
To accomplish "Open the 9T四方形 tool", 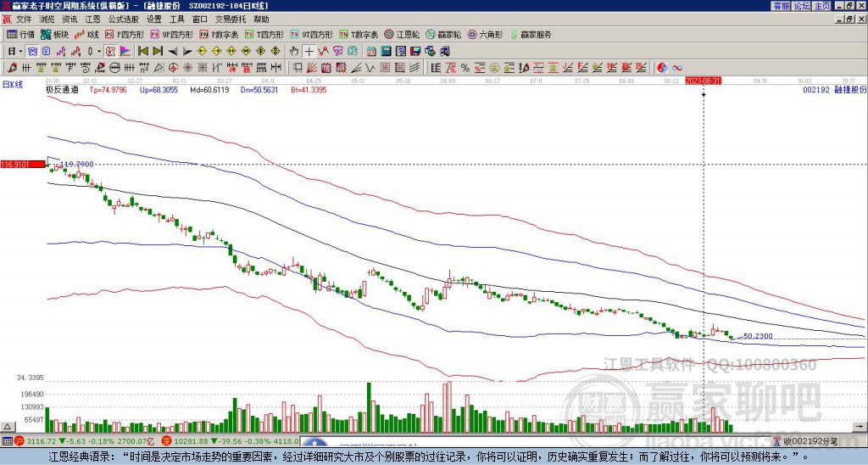I will click(x=311, y=34).
